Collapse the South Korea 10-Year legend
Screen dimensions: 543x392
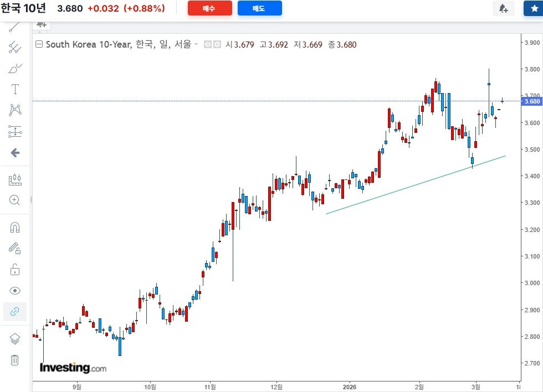(39, 44)
